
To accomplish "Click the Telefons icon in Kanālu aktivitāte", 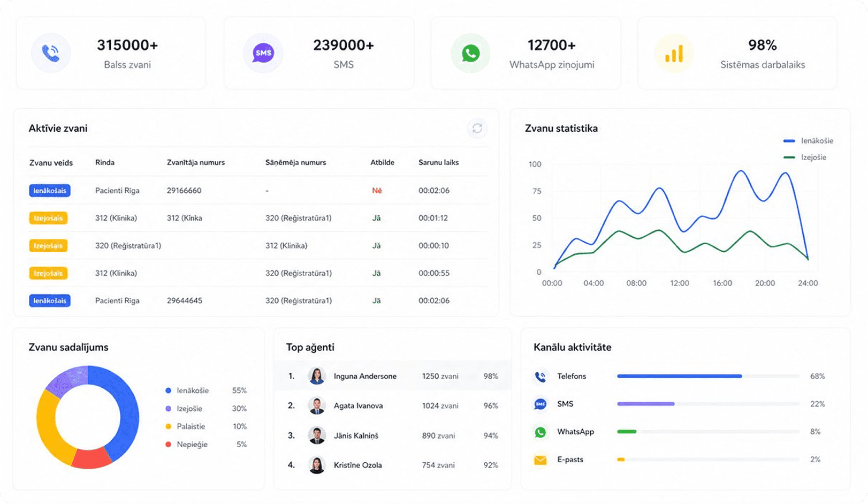I will 540,377.
